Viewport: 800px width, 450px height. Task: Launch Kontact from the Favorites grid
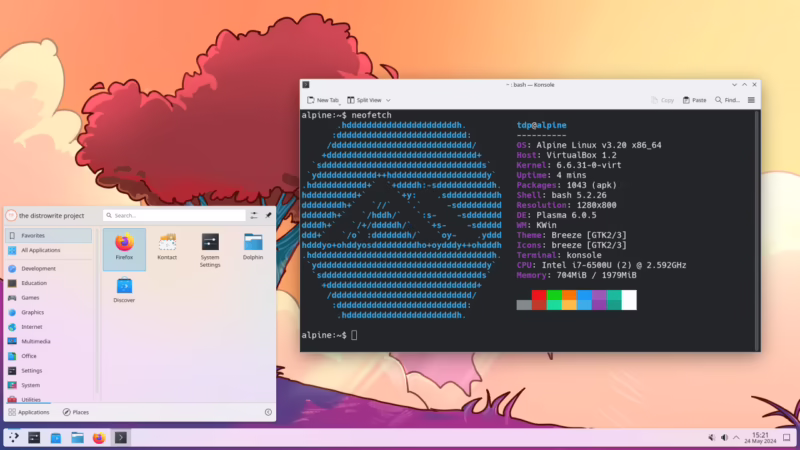[167, 249]
